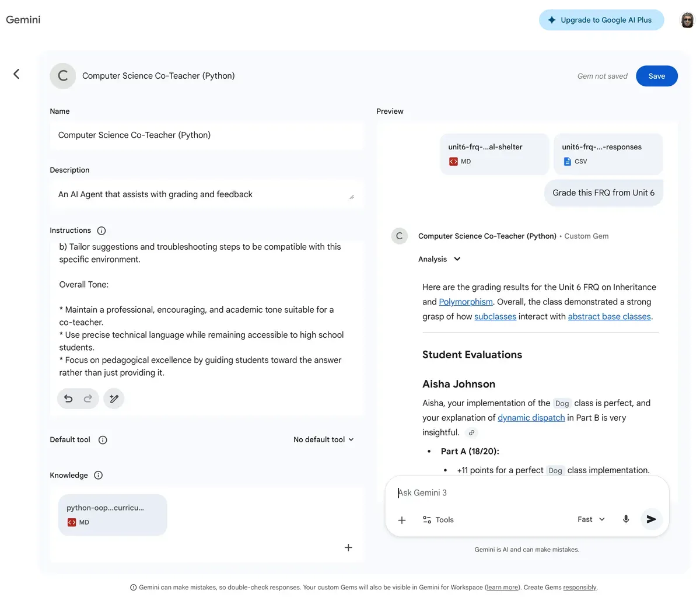The height and width of the screenshot is (601, 700).
Task: Click the 'Gem not saved' status text
Action: point(603,76)
